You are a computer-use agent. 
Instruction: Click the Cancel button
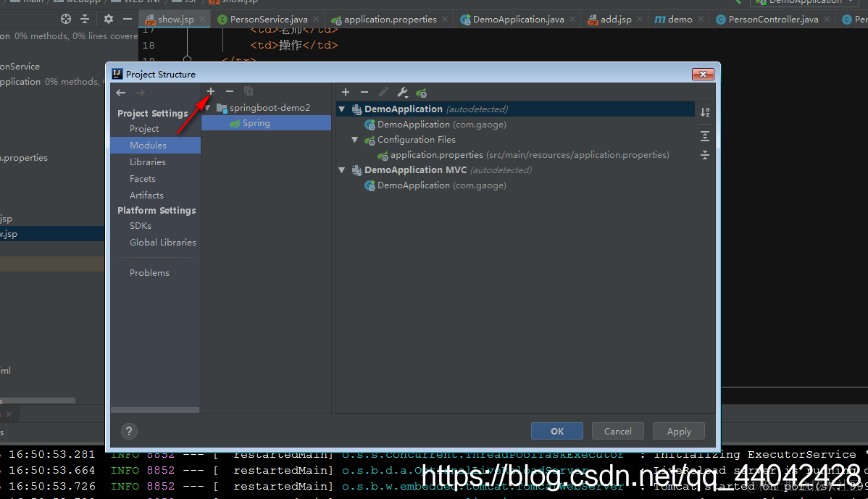(618, 431)
